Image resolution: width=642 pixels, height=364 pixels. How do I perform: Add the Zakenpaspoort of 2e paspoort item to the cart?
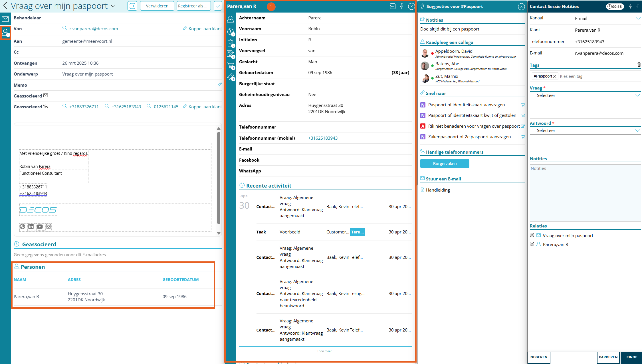click(523, 137)
